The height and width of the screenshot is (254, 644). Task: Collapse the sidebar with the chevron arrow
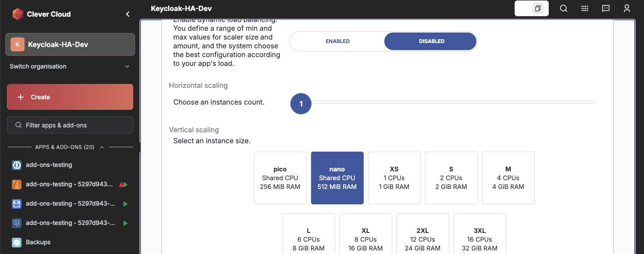pyautogui.click(x=128, y=14)
